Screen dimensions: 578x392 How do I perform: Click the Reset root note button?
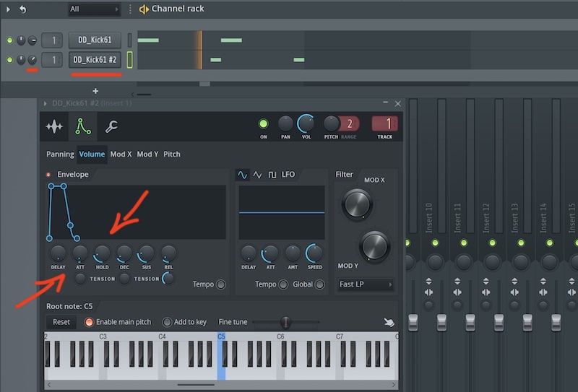pos(61,322)
